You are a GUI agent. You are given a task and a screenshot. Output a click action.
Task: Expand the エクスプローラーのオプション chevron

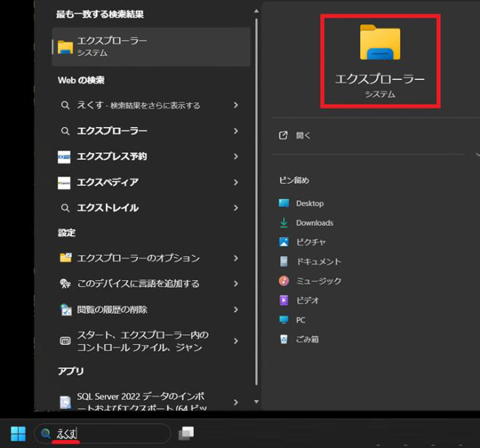236,258
